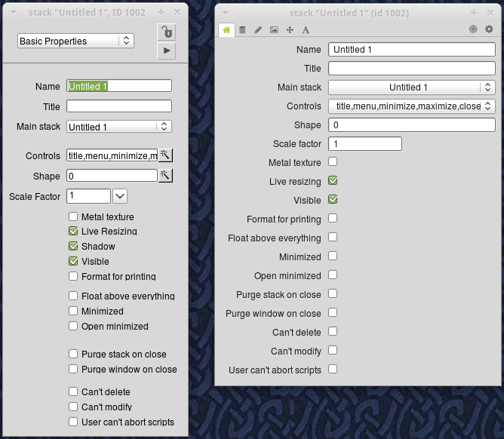
Task: Disable Shadow checkbox in left panel
Action: pyautogui.click(x=73, y=247)
